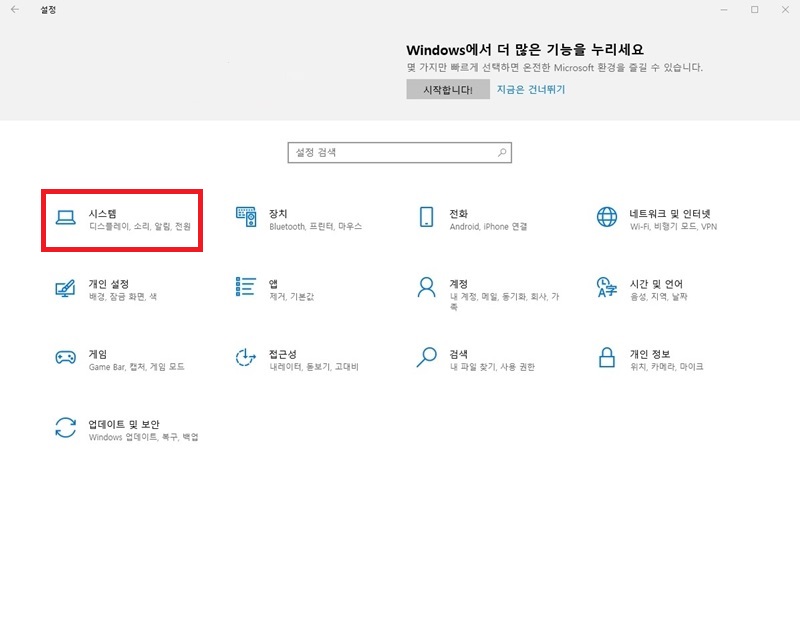Click the 'Bluetooth, 프린터, 마우스' description
The image size is (800, 620).
(315, 226)
